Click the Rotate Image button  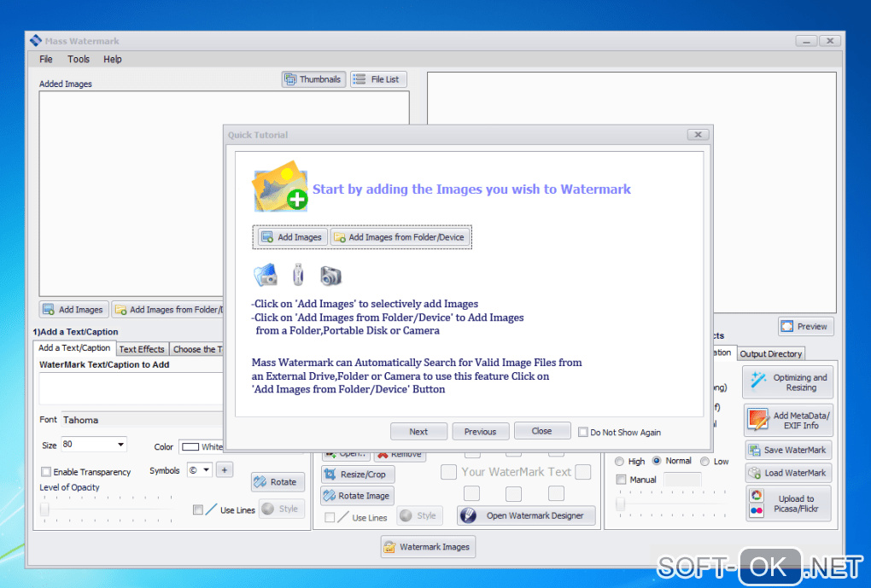coord(357,495)
